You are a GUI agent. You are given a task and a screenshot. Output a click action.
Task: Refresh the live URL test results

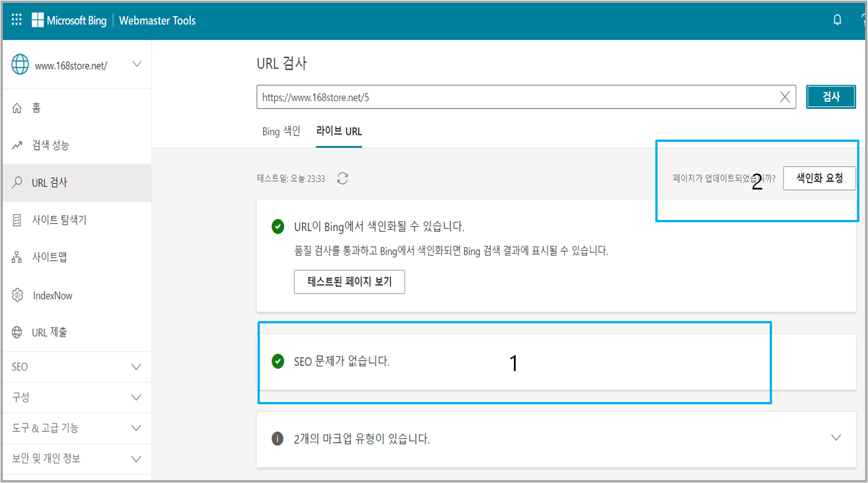coord(343,179)
